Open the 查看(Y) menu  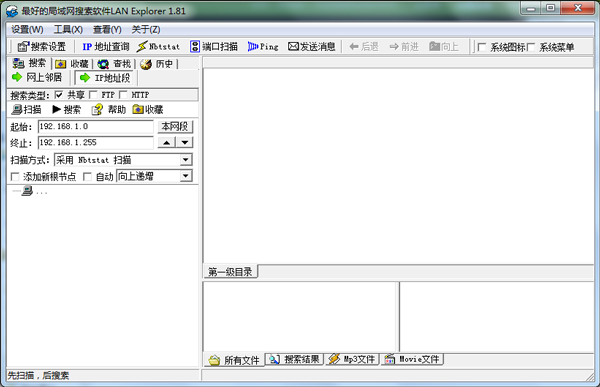pyautogui.click(x=107, y=29)
